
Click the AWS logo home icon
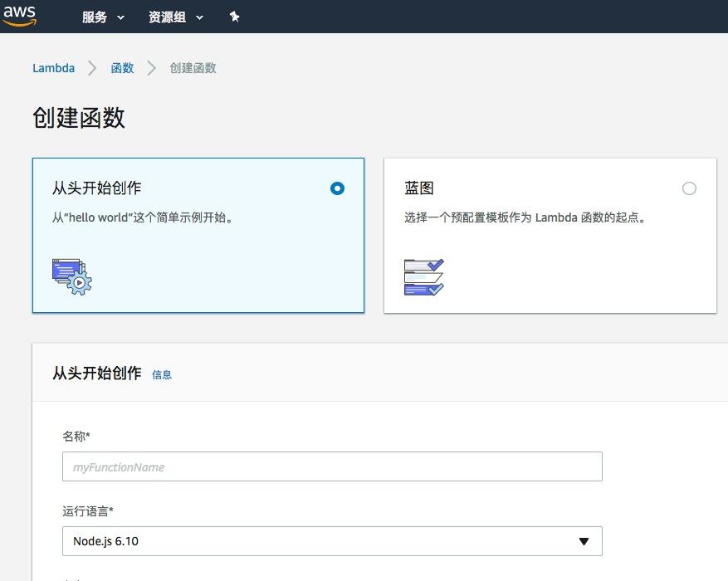[x=19, y=16]
